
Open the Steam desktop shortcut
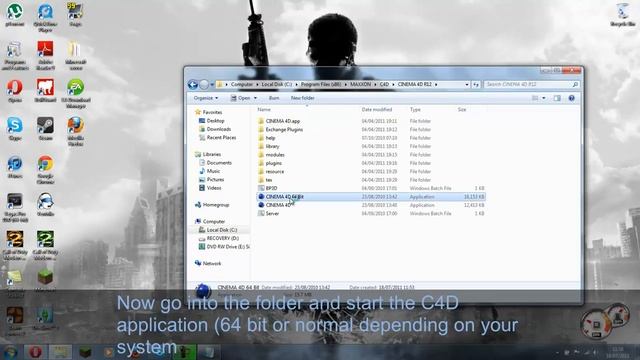45,129
